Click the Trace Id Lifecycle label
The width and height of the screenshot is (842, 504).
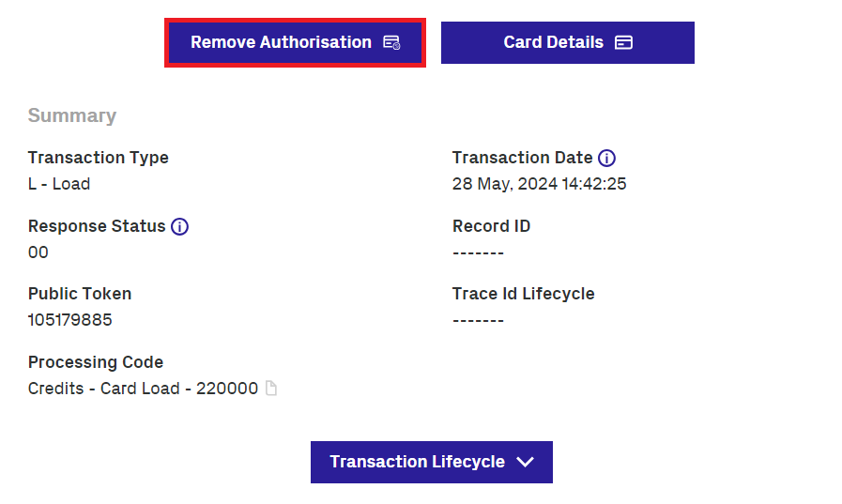tap(523, 294)
